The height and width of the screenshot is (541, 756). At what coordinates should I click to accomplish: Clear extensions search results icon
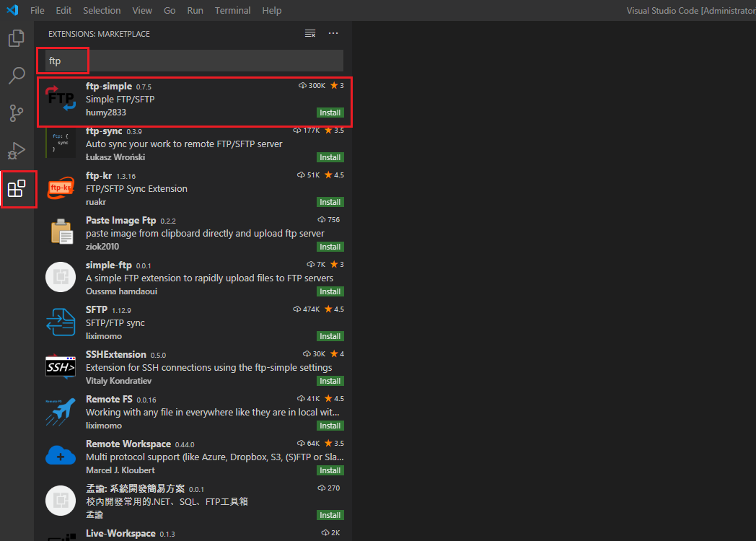tap(310, 33)
